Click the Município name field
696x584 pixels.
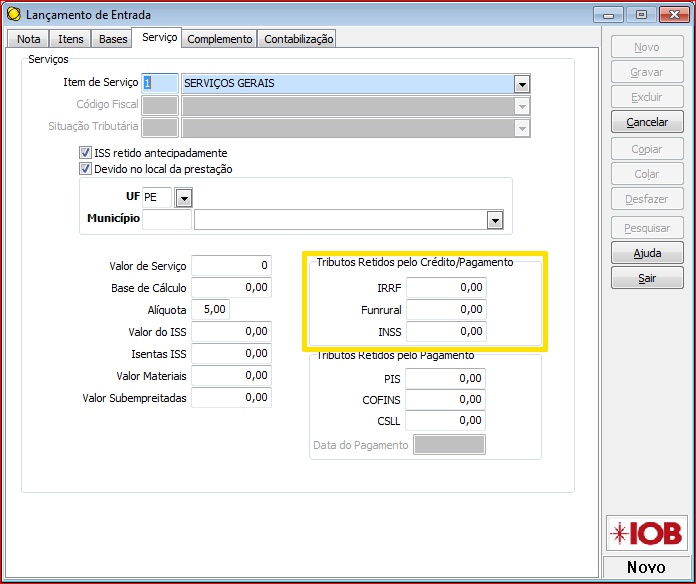341,220
